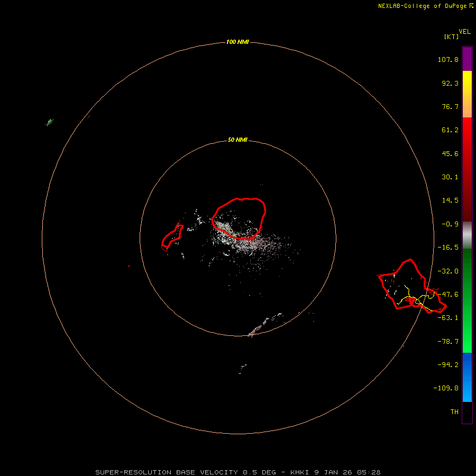
Task: Click the small island outline west of center
Action: tap(172, 237)
